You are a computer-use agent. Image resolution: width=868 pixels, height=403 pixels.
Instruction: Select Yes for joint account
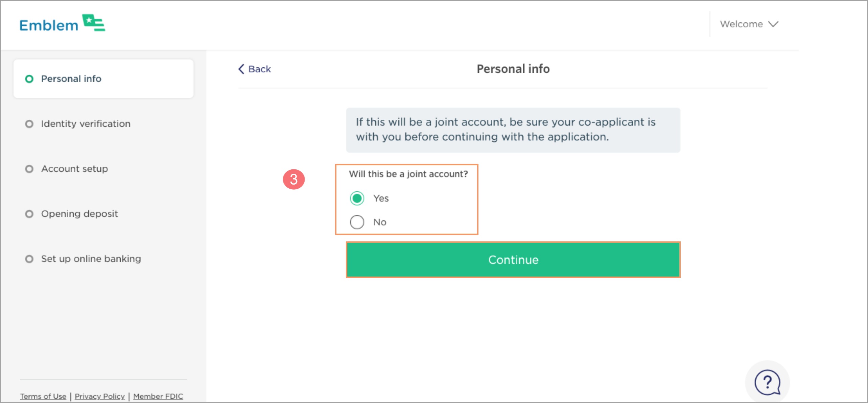(x=357, y=198)
